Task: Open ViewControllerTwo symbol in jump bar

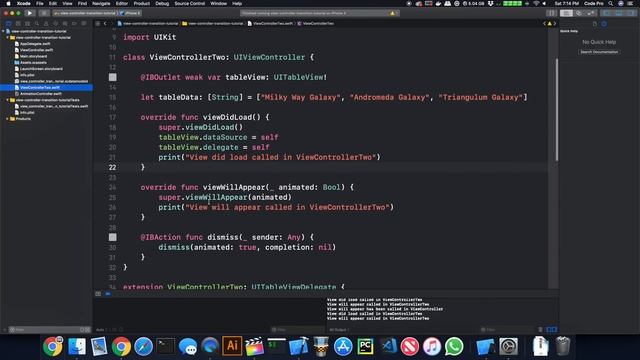Action: (316, 24)
